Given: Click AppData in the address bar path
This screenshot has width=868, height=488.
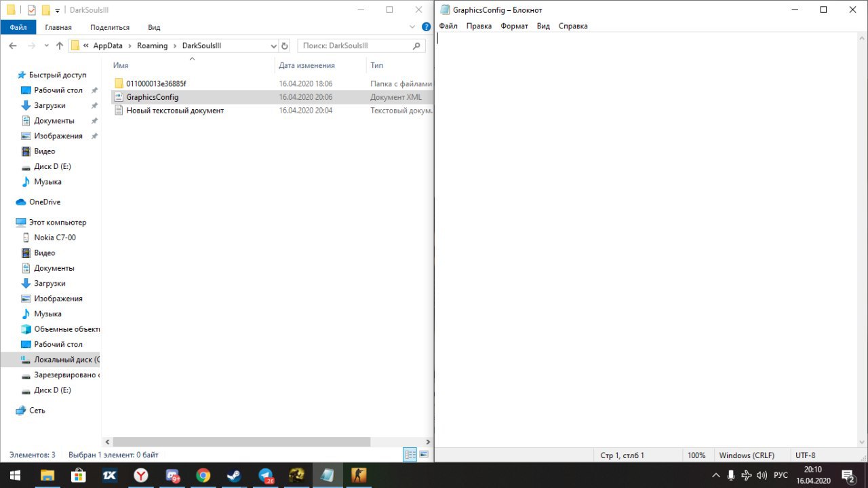Looking at the screenshot, I should click(108, 45).
